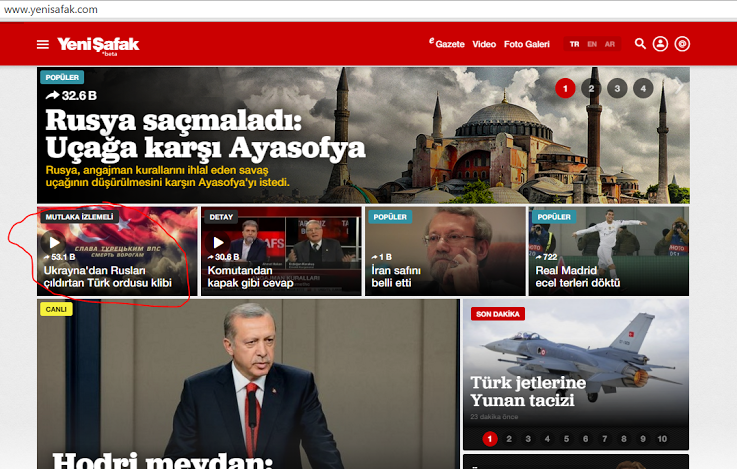Open the eGazete menu item
The width and height of the screenshot is (737, 469).
[x=446, y=44]
